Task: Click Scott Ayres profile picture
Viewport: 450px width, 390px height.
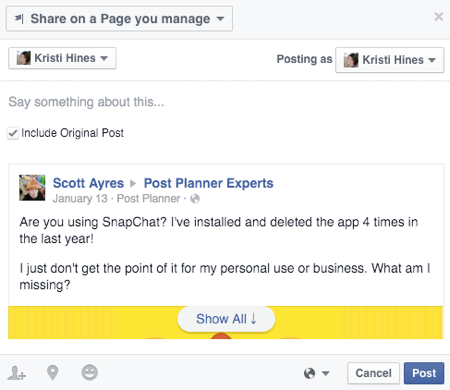Action: [32, 188]
